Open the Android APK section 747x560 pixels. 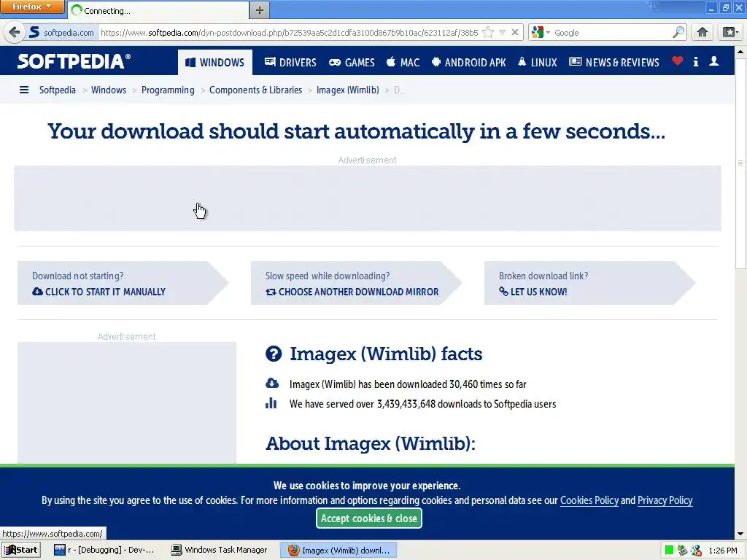coord(469,63)
